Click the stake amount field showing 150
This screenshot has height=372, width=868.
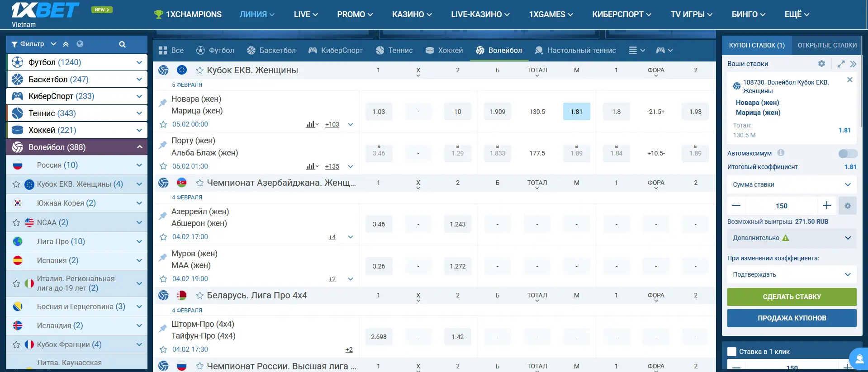point(782,206)
